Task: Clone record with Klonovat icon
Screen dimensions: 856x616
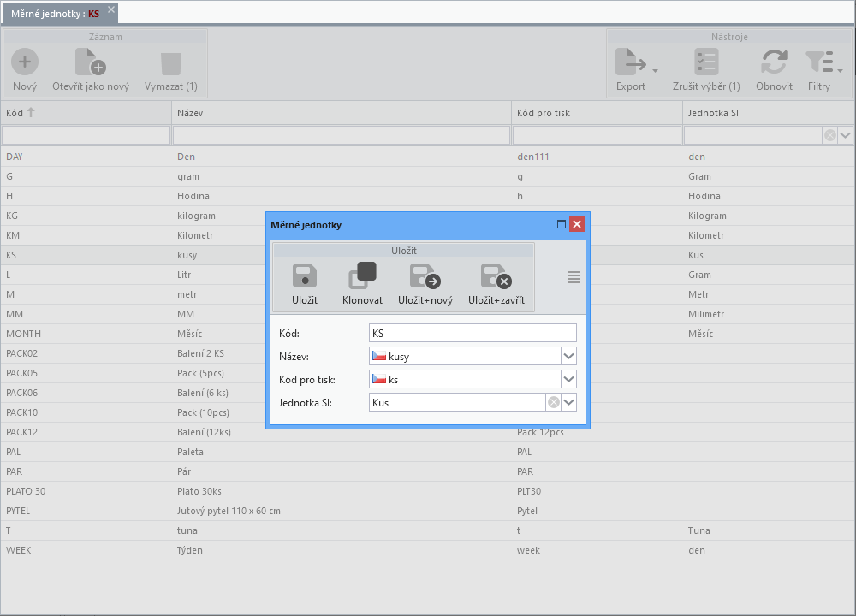Action: pyautogui.click(x=362, y=276)
